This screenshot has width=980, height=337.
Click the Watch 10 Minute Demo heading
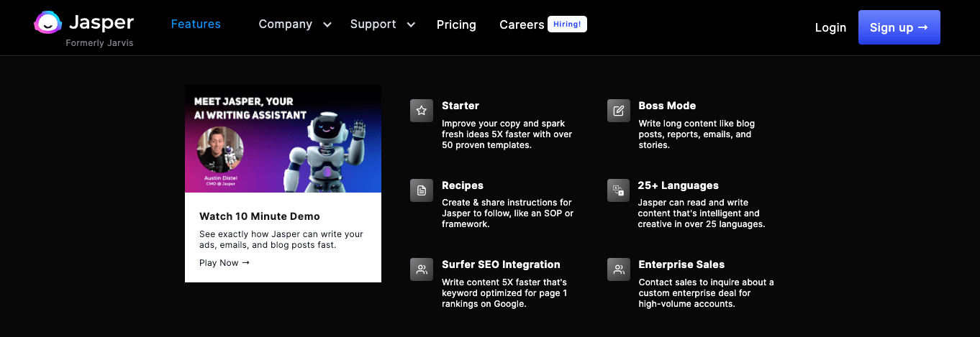260,216
